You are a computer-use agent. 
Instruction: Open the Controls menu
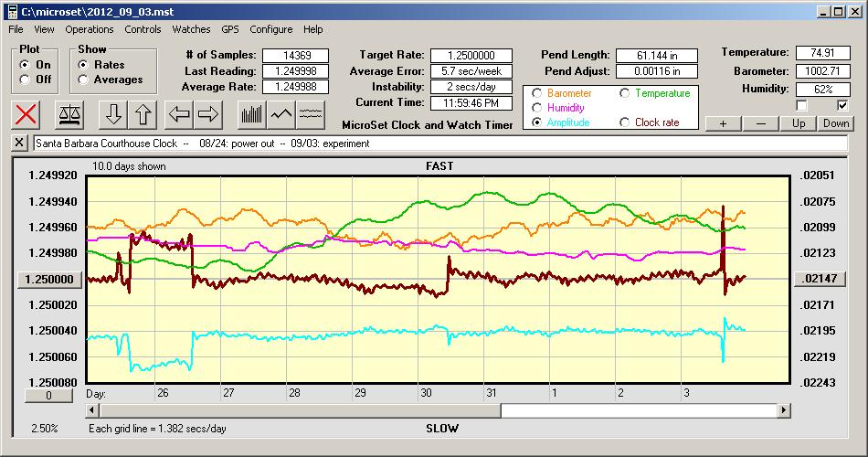[x=143, y=29]
